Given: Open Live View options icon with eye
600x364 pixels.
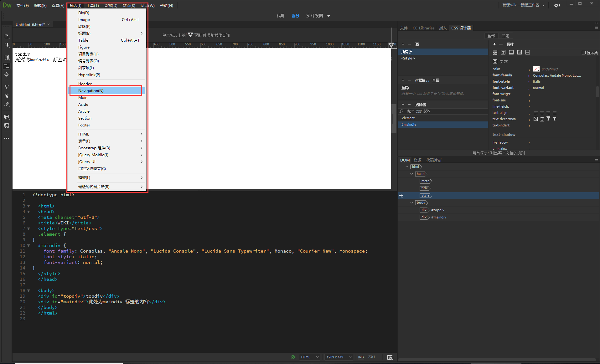Looking at the screenshot, I should point(7,58).
